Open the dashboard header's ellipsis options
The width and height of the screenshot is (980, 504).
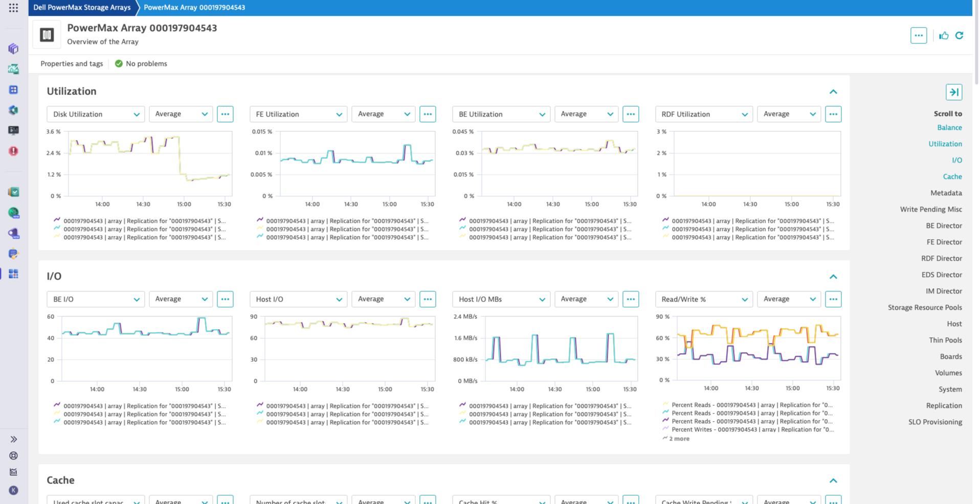click(x=919, y=35)
